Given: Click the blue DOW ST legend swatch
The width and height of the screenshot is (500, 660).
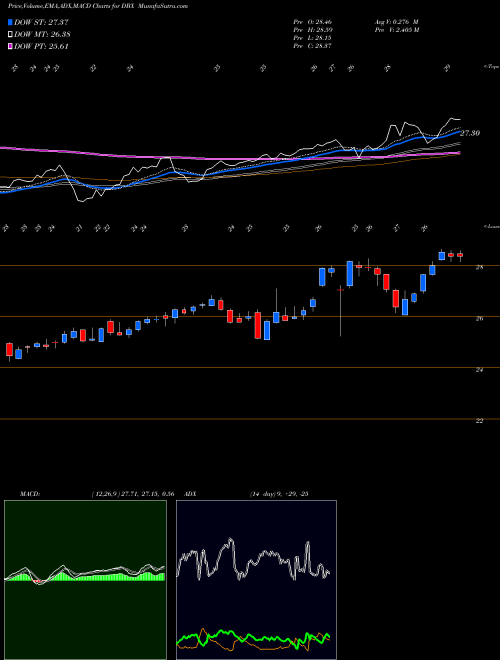Looking at the screenshot, I should pos(10,22).
